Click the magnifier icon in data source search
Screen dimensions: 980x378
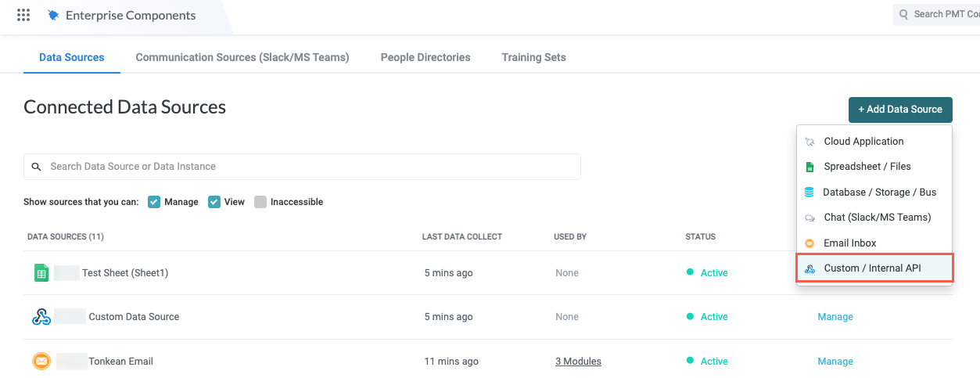tap(37, 167)
